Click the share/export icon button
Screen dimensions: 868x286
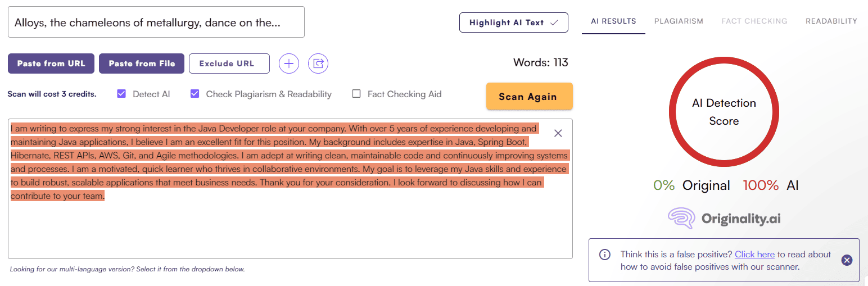(318, 63)
